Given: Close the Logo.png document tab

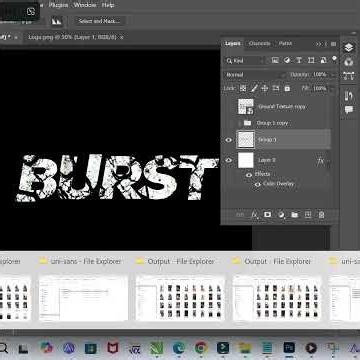Looking at the screenshot, I should 122,37.
